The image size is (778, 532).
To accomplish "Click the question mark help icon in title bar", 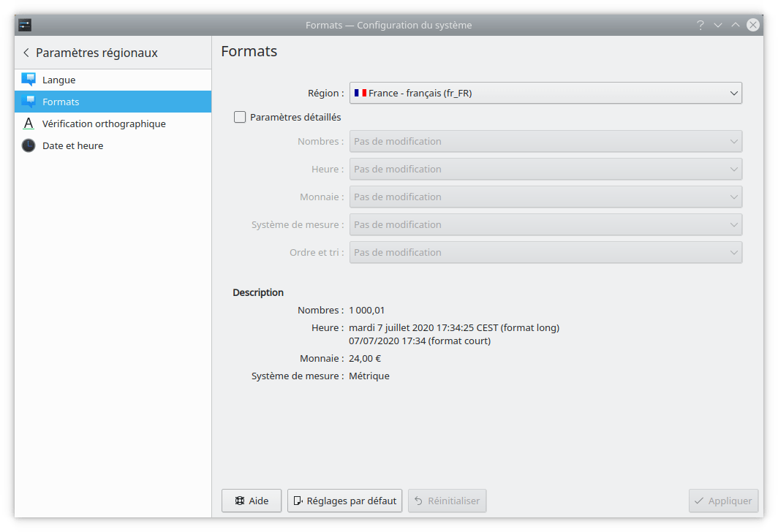I will tap(700, 25).
